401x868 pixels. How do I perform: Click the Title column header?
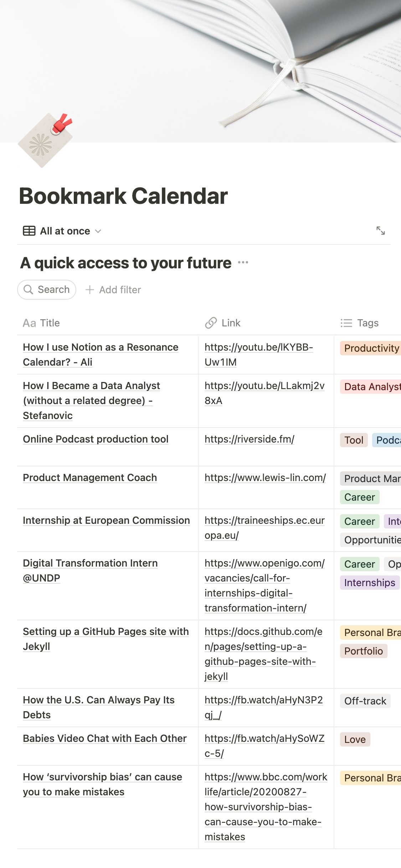click(x=50, y=323)
